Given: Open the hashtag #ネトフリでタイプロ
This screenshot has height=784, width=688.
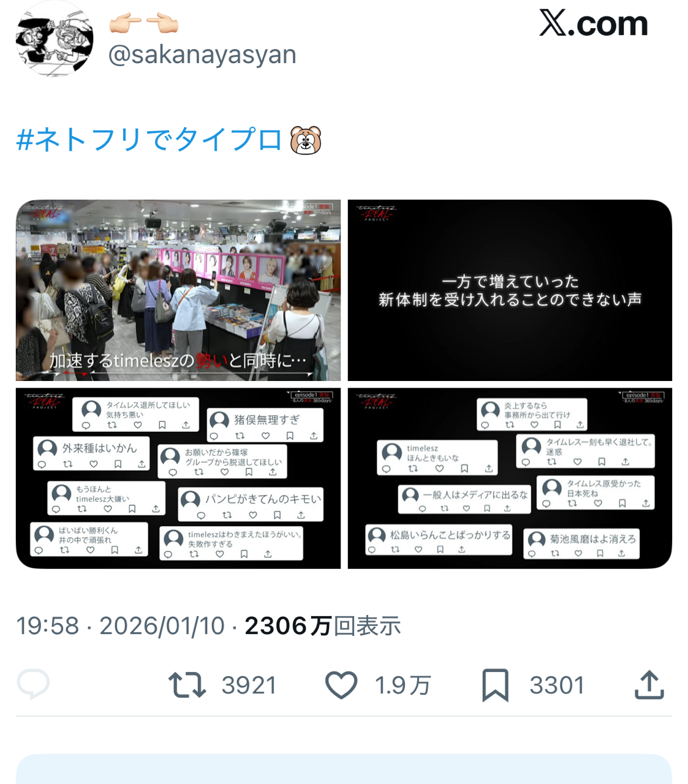Looking at the screenshot, I should click(x=149, y=140).
